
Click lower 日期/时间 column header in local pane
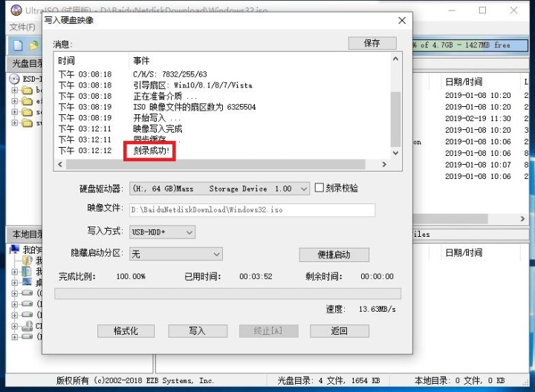click(464, 252)
